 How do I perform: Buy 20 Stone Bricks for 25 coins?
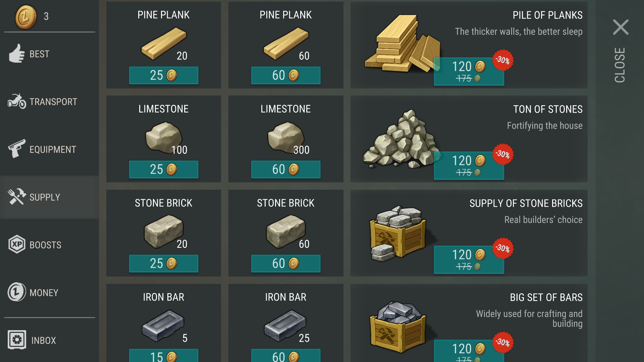164,264
